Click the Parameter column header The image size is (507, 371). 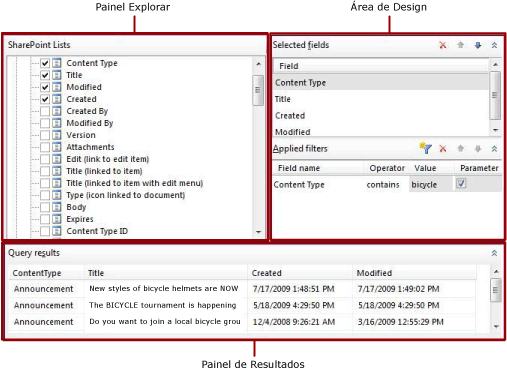(x=478, y=168)
